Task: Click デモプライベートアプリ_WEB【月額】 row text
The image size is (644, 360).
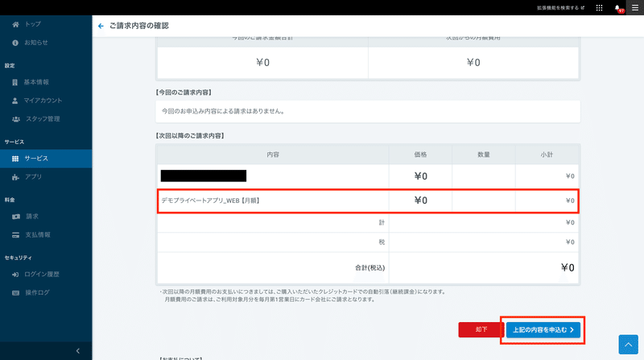Action: pyautogui.click(x=210, y=201)
